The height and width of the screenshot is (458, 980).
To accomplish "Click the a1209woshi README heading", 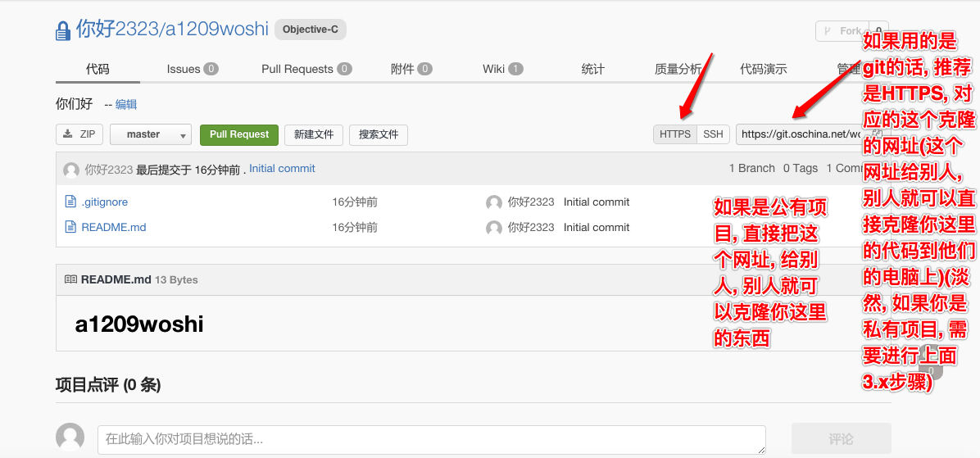I will [138, 324].
